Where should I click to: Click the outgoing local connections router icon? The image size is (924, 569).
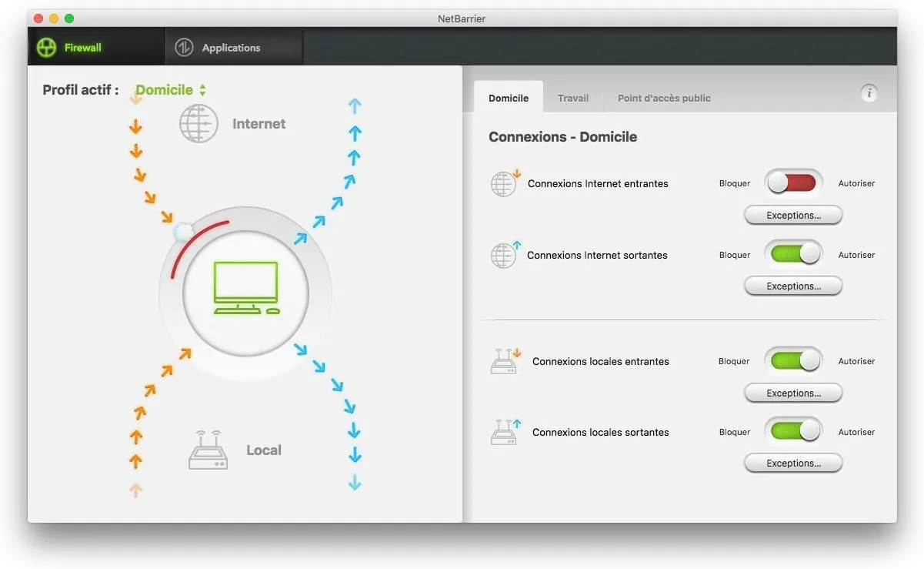tap(504, 432)
